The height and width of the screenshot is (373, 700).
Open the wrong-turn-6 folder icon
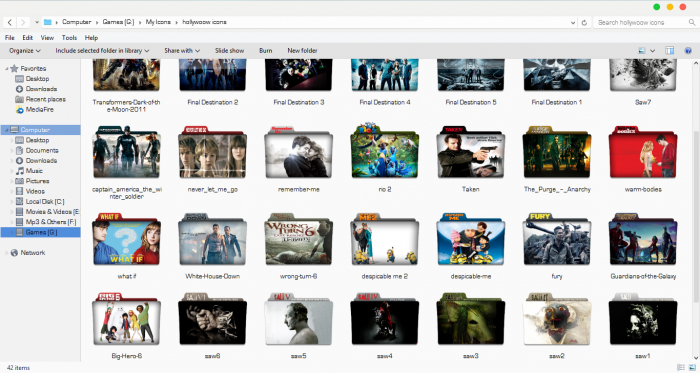coord(298,239)
